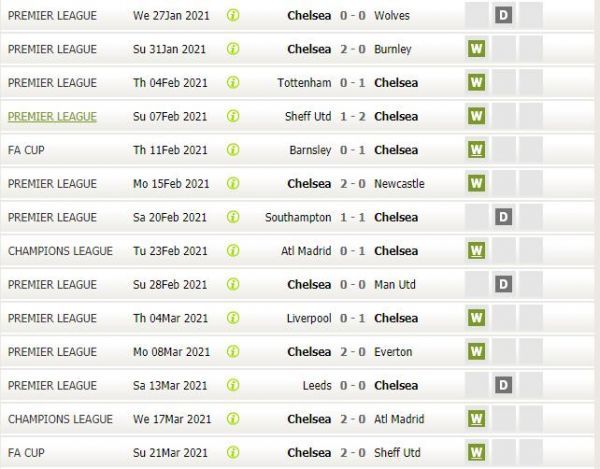The height and width of the screenshot is (469, 600).
Task: Select W badge on 17Mar Atl Madrid row
Action: pos(476,419)
